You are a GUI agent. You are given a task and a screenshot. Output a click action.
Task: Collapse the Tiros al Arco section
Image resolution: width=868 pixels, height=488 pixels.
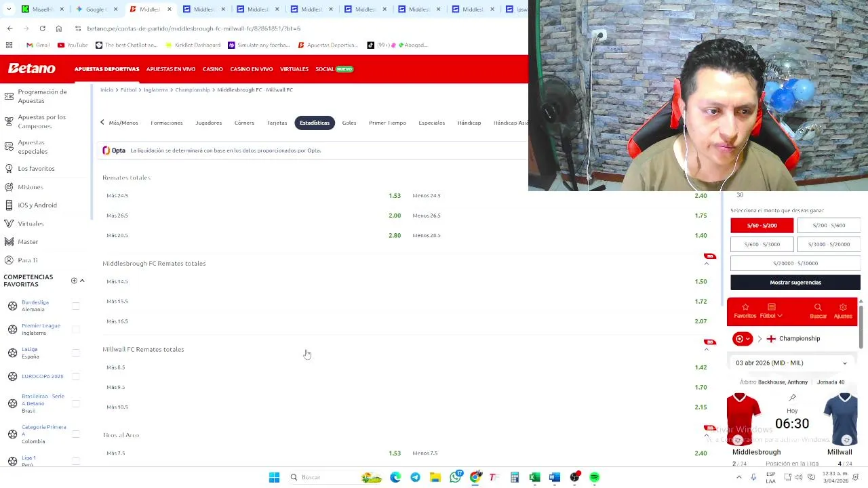click(707, 435)
